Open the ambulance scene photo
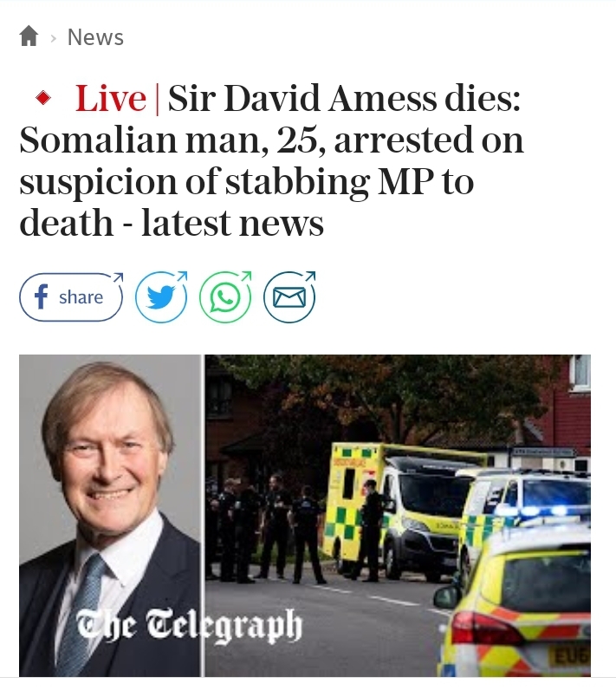The image size is (616, 690). click(398, 515)
